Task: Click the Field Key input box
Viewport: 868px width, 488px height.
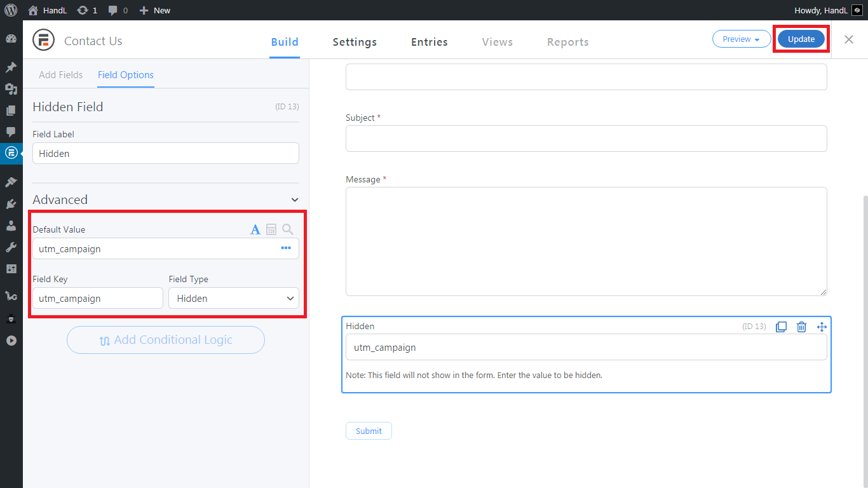Action: (x=98, y=298)
